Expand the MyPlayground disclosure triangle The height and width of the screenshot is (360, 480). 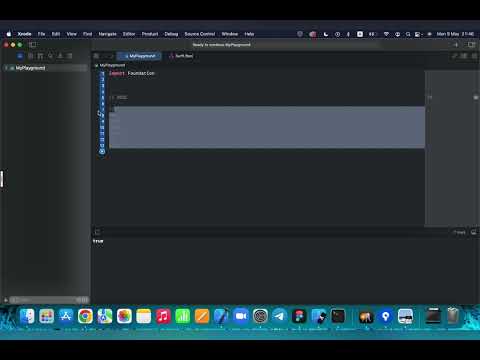6,68
